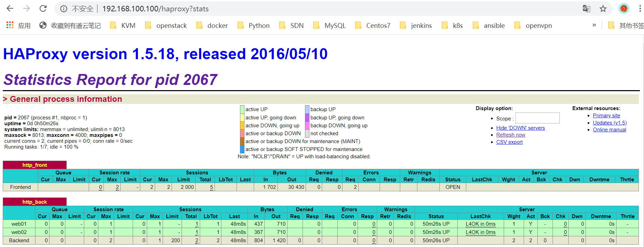This screenshot has height=247, width=644.
Task: Click the Backend sessions total value 2
Action: 197,240
